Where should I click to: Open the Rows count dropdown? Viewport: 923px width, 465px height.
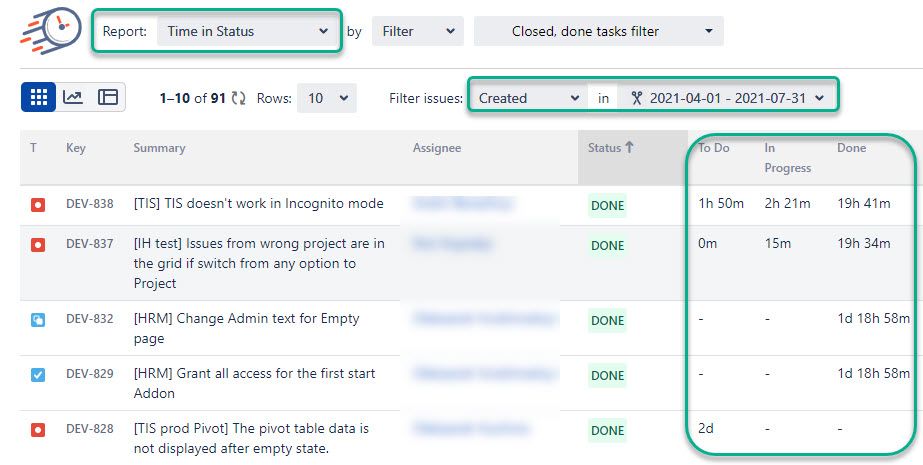pyautogui.click(x=327, y=98)
